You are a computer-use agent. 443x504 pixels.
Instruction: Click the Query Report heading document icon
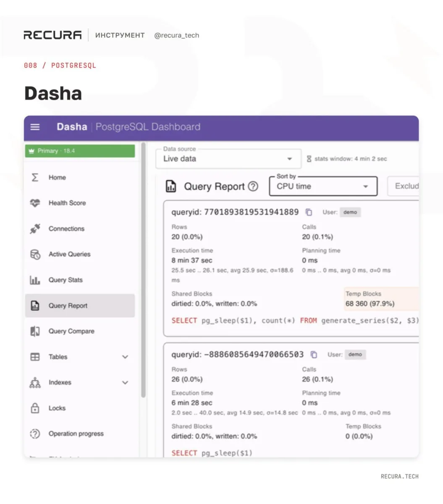[171, 186]
